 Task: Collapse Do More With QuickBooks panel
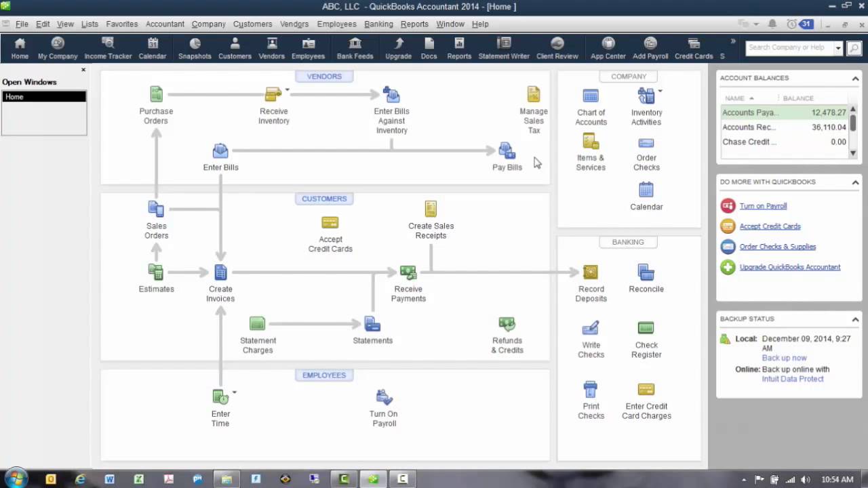[855, 182]
